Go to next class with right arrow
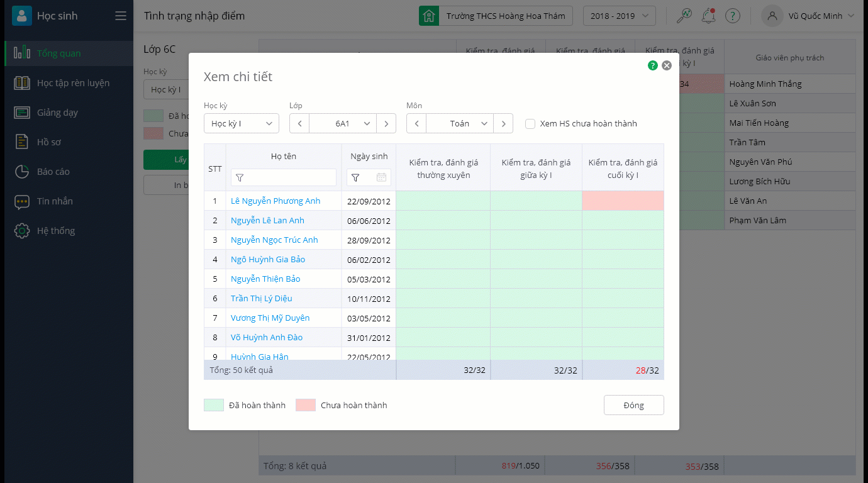Screen dimensions: 868x483 tap(386, 124)
